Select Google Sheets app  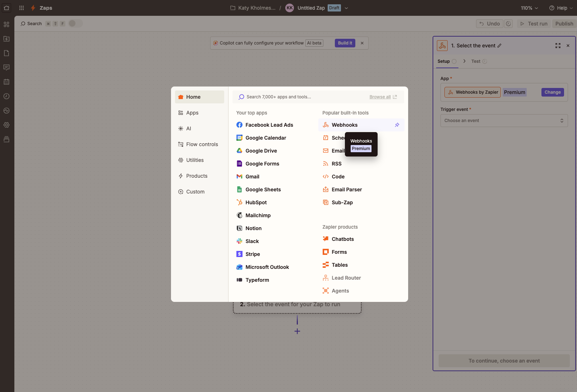pyautogui.click(x=275, y=190)
